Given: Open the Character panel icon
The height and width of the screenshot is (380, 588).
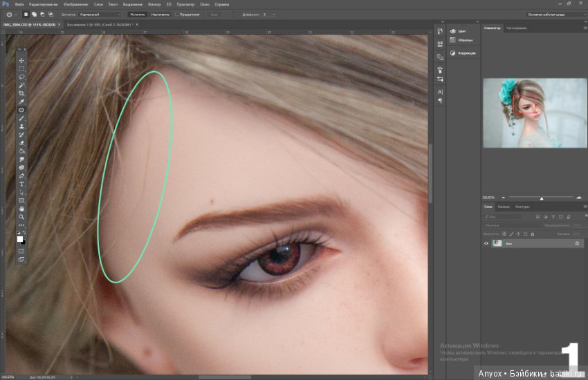Looking at the screenshot, I should click(x=440, y=92).
